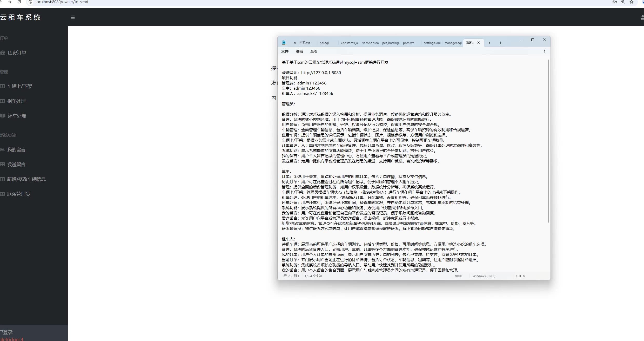The width and height of the screenshot is (644, 341).
Task: Click the hamburger sidebar toggle icon
Action: (x=72, y=17)
